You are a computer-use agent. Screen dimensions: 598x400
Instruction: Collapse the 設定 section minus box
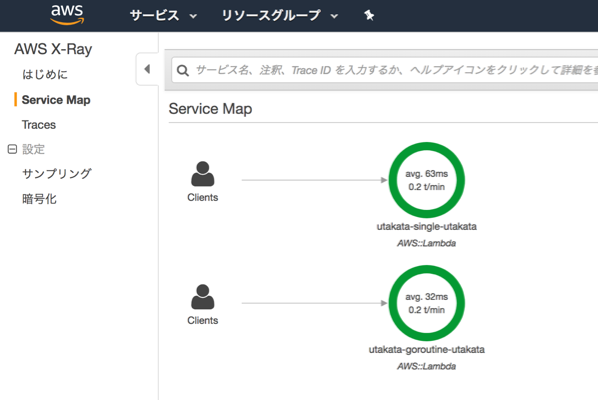pos(12,149)
